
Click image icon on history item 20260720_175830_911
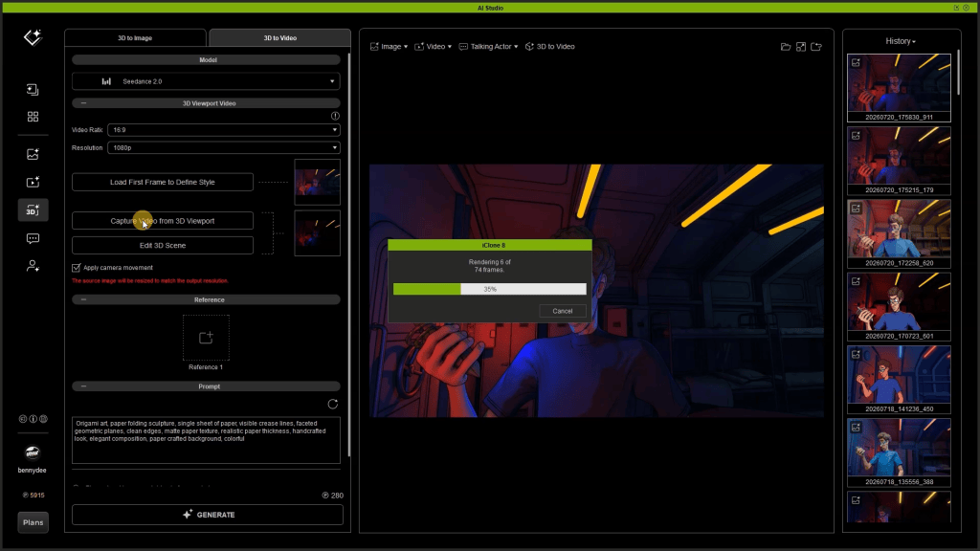tap(856, 62)
